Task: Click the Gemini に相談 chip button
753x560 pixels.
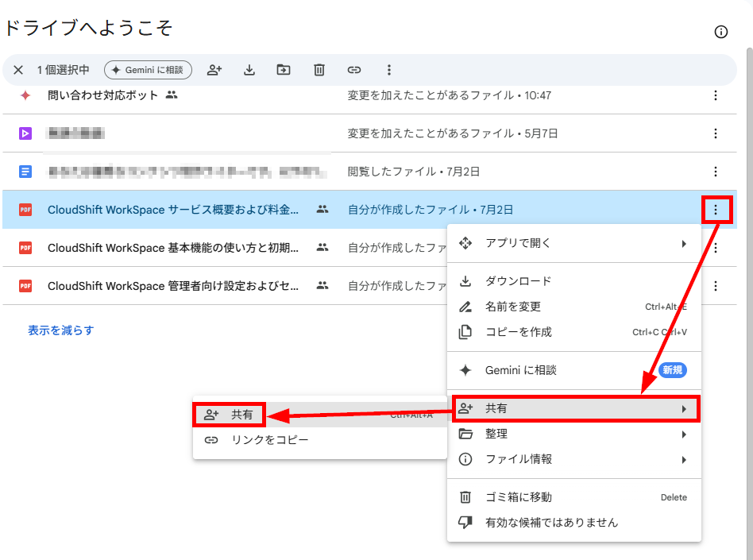Action: [x=148, y=70]
